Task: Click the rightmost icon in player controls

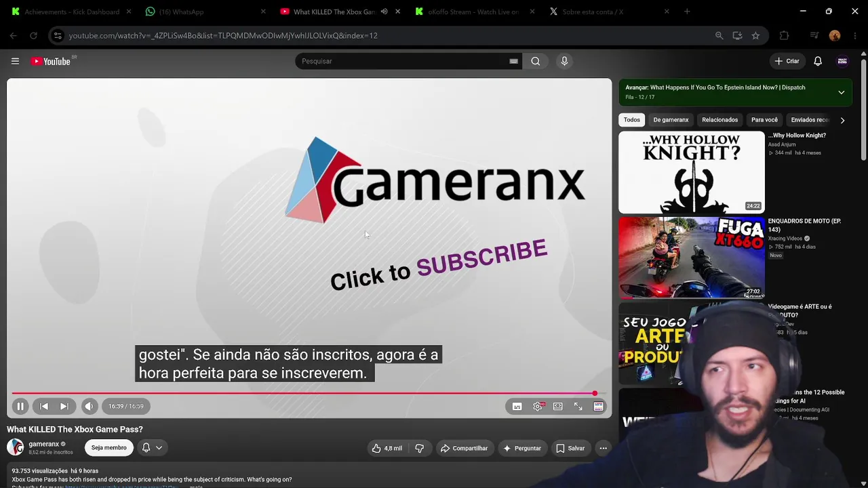Action: point(598,406)
